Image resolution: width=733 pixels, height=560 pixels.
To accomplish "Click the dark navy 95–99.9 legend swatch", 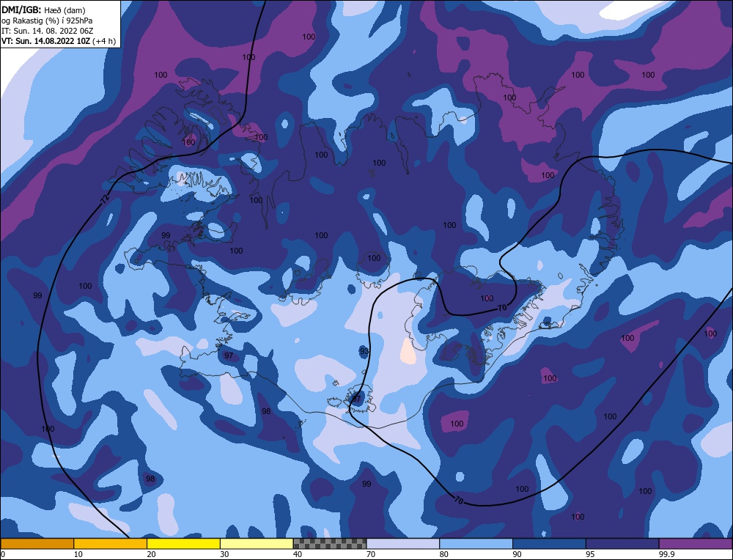I will pyautogui.click(x=622, y=544).
